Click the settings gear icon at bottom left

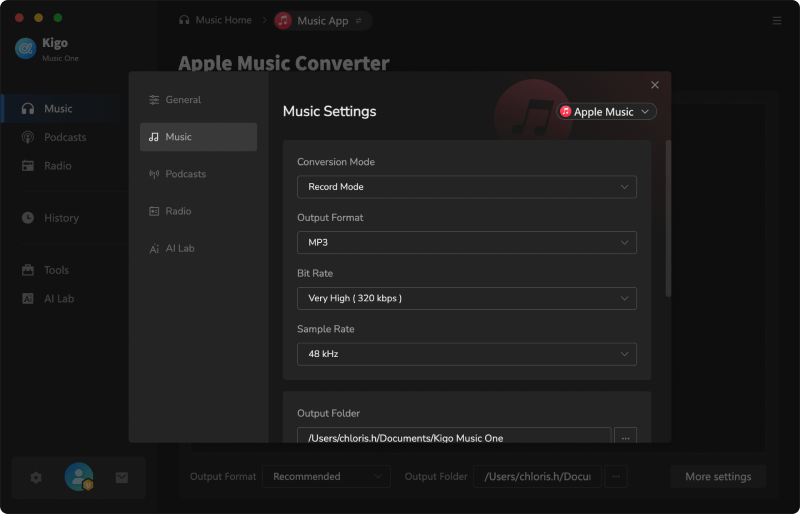(x=36, y=477)
